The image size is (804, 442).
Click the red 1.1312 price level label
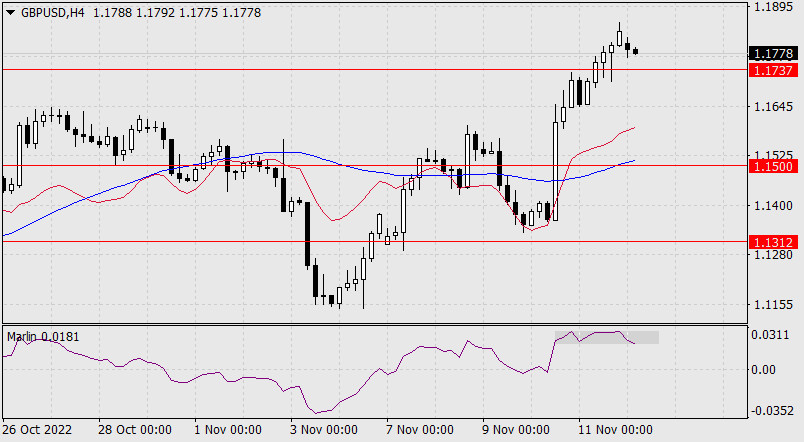[x=773, y=242]
